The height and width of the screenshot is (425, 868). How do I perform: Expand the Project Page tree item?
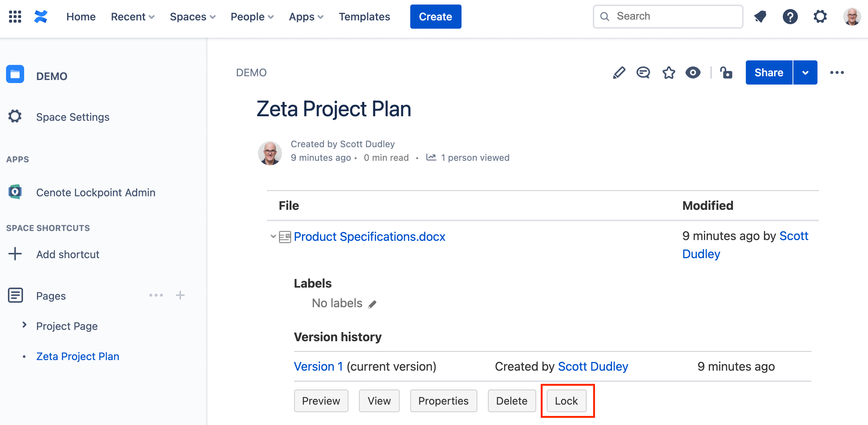point(25,325)
